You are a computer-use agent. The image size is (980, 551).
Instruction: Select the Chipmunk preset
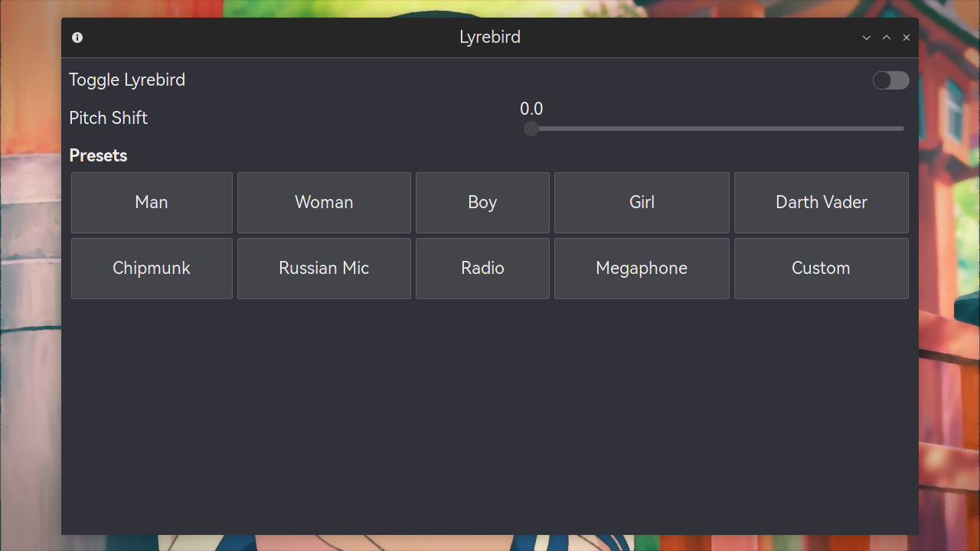(x=152, y=269)
